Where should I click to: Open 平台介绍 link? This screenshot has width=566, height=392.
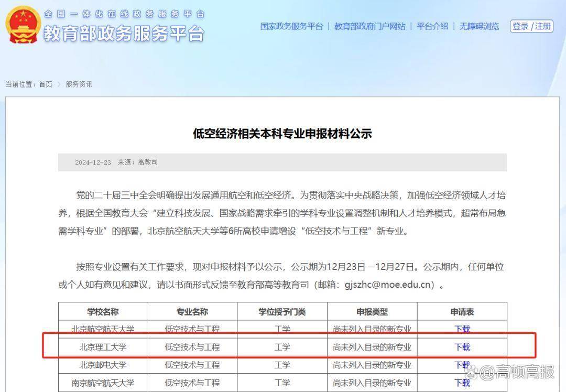click(432, 26)
